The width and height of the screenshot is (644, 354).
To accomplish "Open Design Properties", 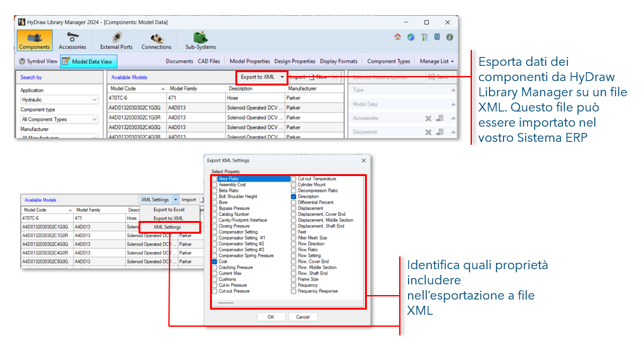I will [x=295, y=61].
